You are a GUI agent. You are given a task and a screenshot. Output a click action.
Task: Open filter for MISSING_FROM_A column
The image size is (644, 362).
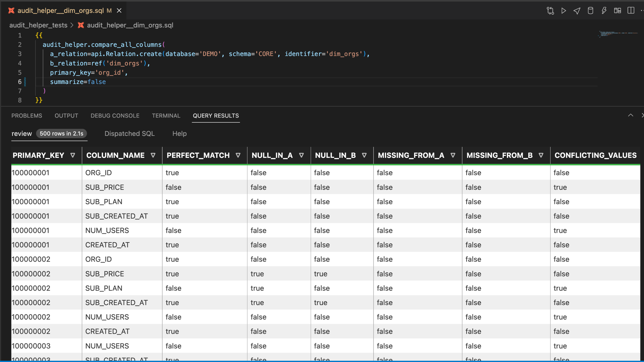click(453, 155)
